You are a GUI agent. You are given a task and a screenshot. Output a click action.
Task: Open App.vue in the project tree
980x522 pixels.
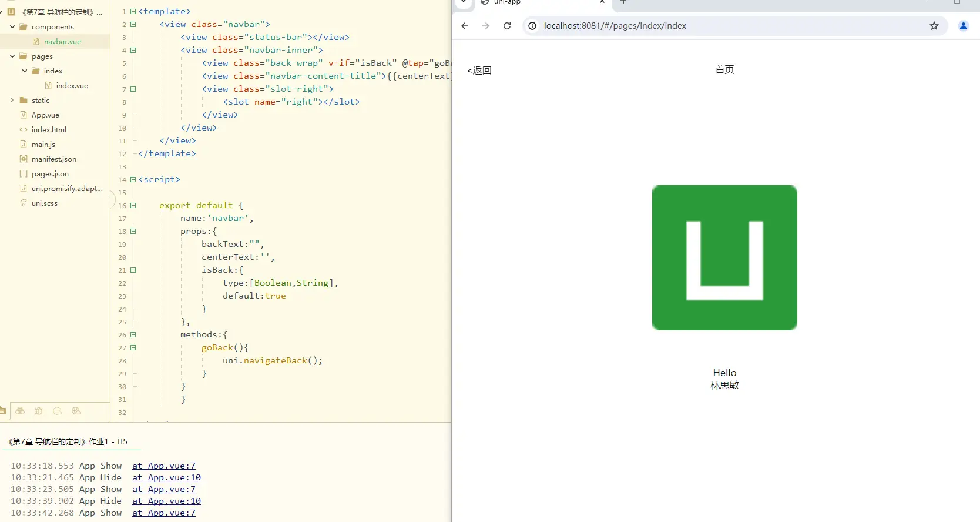point(45,115)
